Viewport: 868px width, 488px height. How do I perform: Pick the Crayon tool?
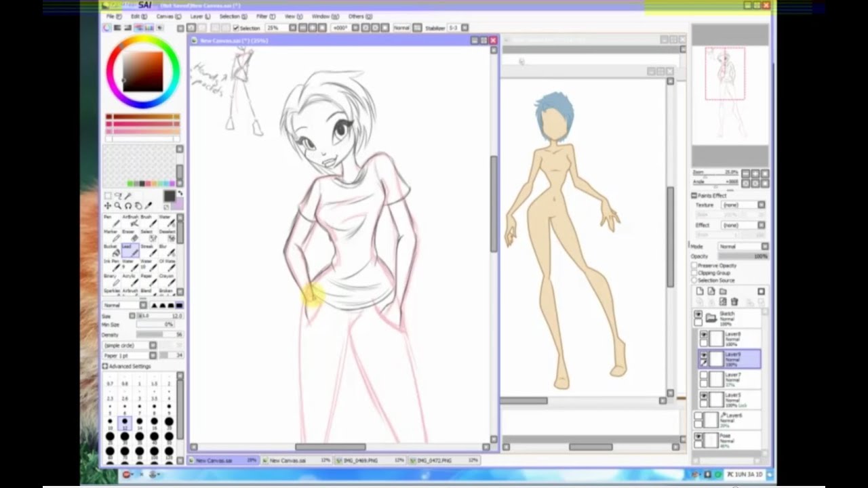click(166, 281)
